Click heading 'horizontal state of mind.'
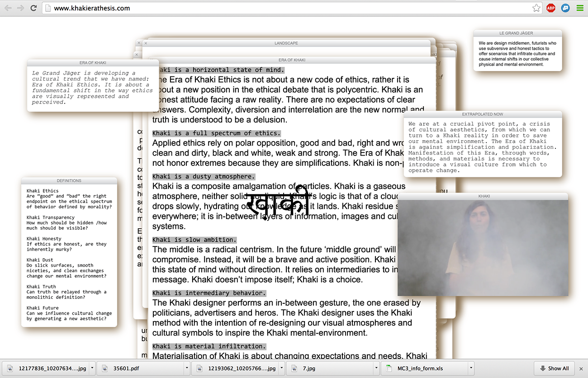The image size is (588, 378). tap(238, 70)
